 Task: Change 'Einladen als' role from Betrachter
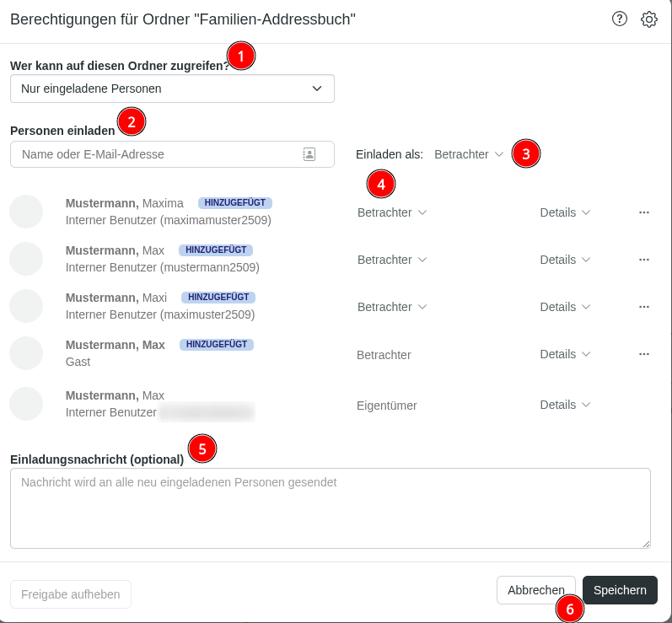(469, 154)
